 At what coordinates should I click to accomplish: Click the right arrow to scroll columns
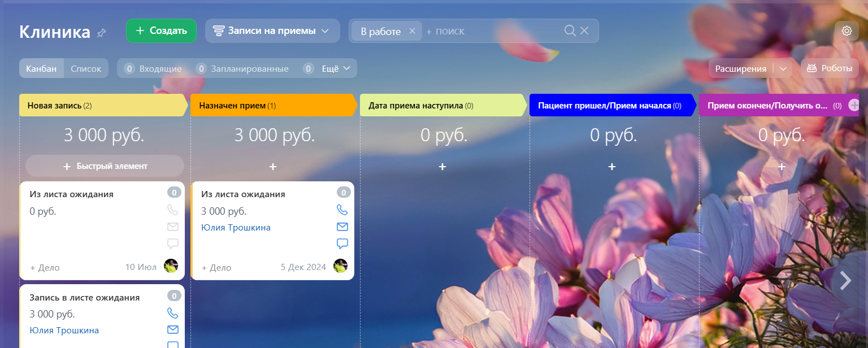pyautogui.click(x=845, y=280)
